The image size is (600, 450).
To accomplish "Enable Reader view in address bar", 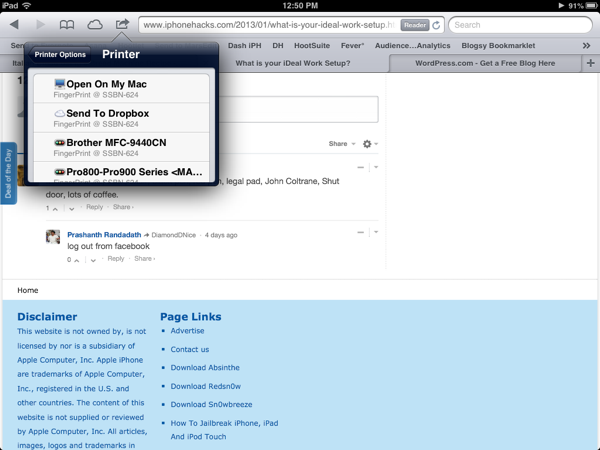I will 414,25.
